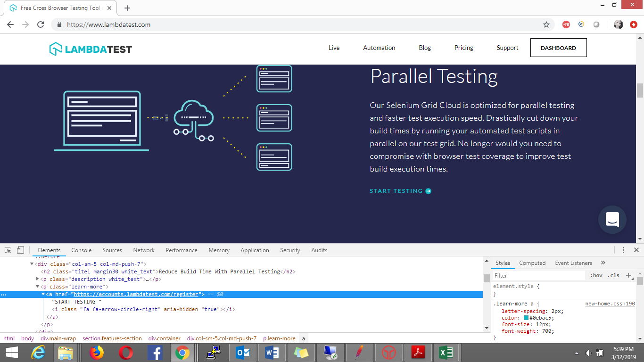Click the #0ebac5 color swatch

pyautogui.click(x=526, y=318)
